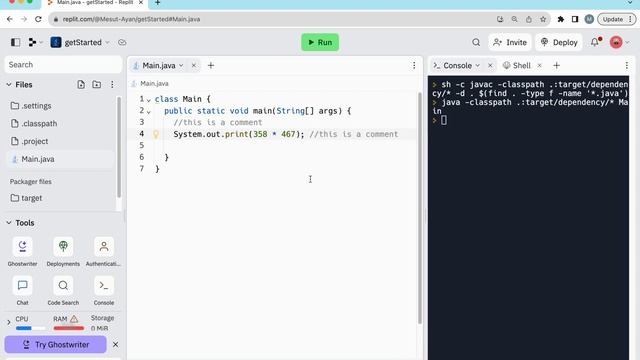The width and height of the screenshot is (640, 360).
Task: Open the Deploy panel
Action: click(x=559, y=42)
